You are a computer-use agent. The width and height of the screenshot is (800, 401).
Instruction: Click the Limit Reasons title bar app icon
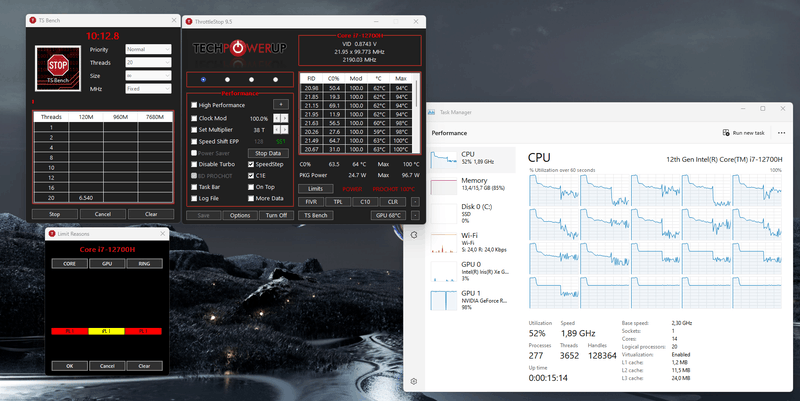[x=52, y=234]
